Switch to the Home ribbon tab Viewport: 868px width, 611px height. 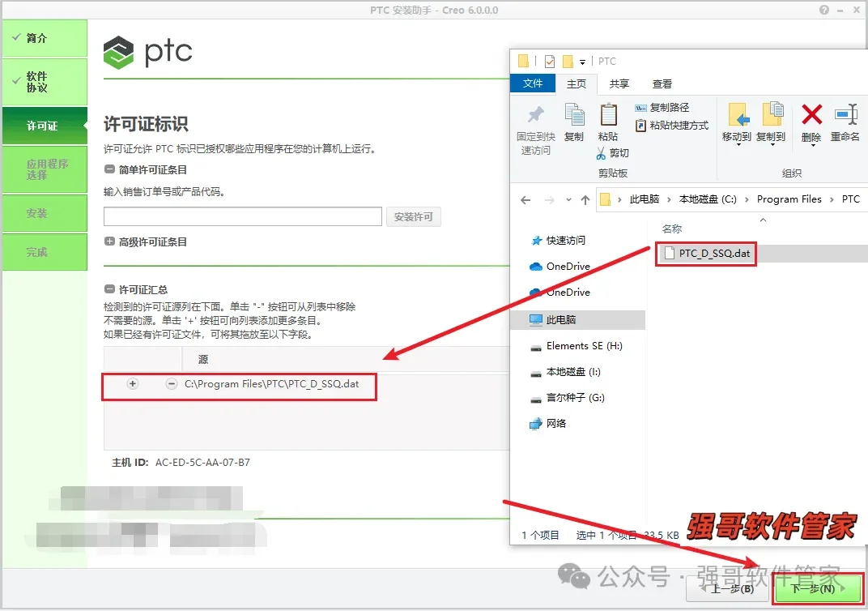576,83
